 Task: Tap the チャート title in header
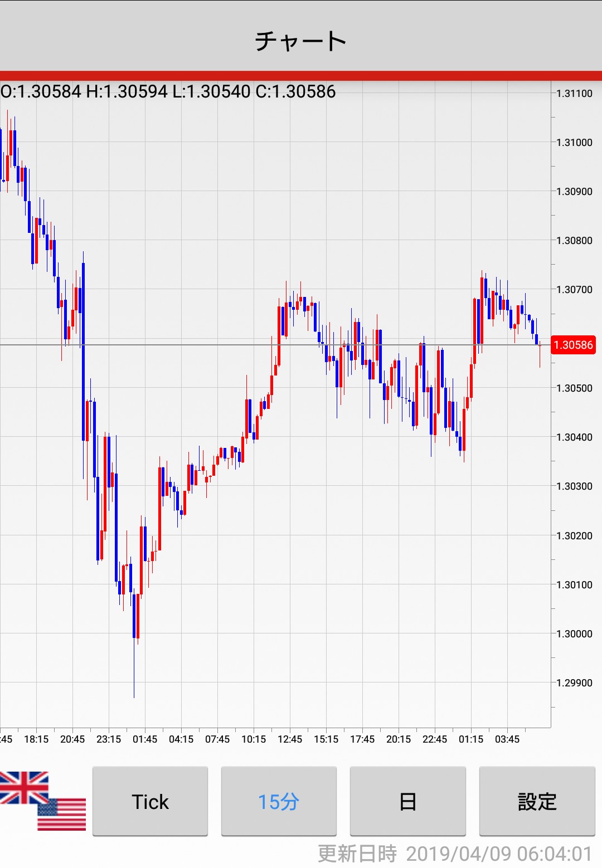pyautogui.click(x=301, y=41)
